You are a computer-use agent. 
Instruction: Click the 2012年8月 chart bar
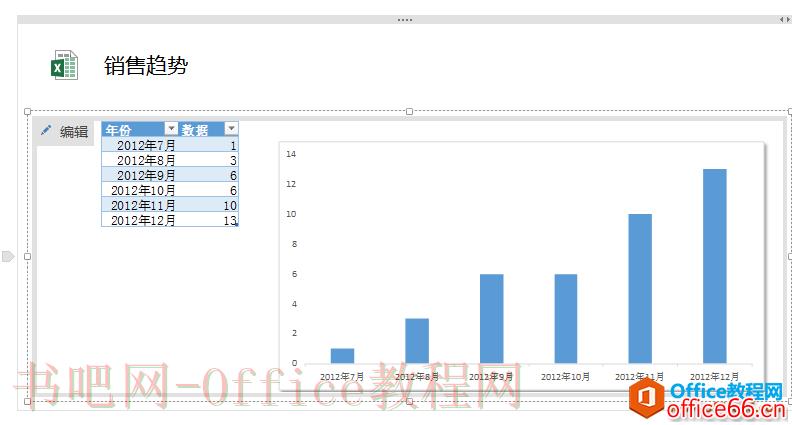pyautogui.click(x=417, y=341)
